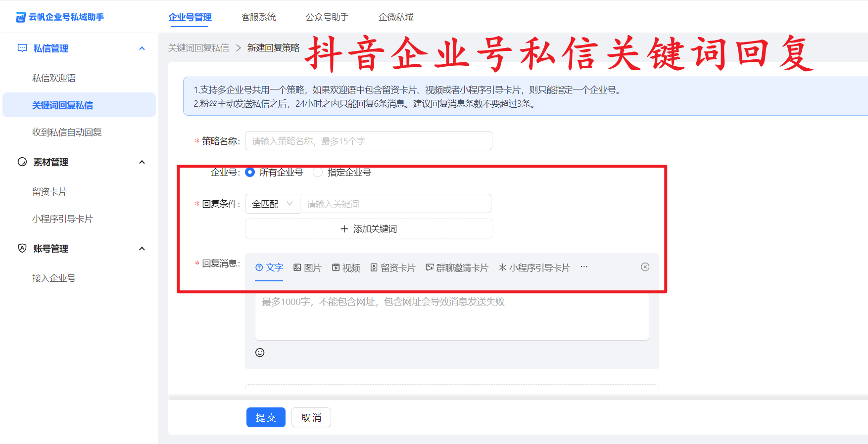The height and width of the screenshot is (444, 868).
Task: Open 私信欢迎语 in the sidebar
Action: 54,78
